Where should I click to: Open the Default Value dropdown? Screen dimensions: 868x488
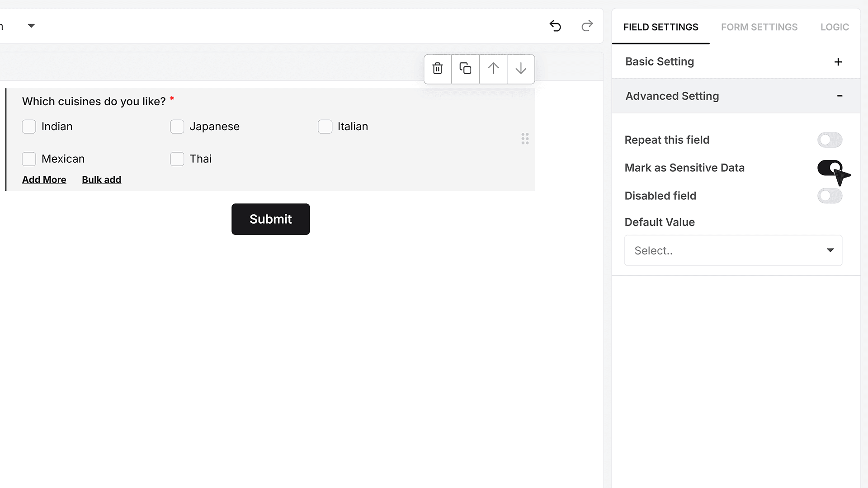click(733, 250)
